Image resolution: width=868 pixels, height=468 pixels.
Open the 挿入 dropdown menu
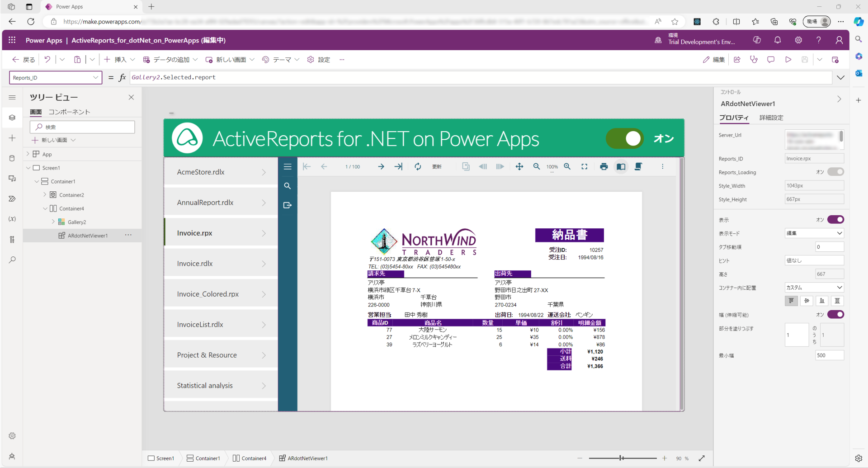(x=119, y=59)
